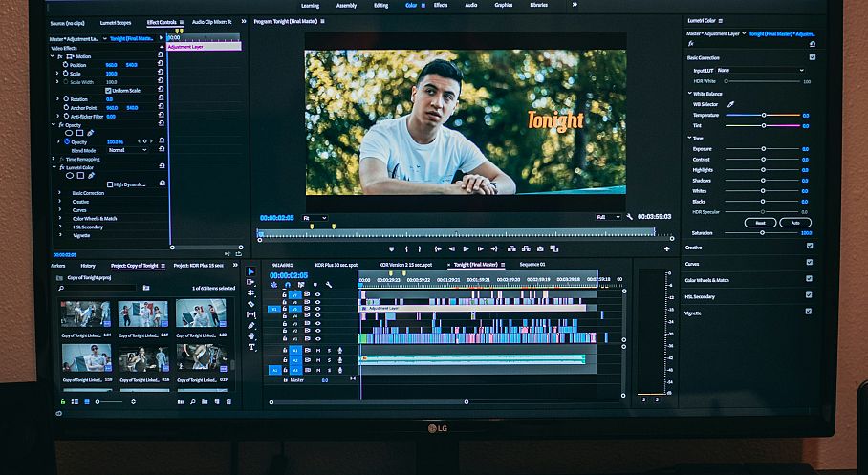The width and height of the screenshot is (868, 475).
Task: Open the Blend Mode Normal dropdown
Action: click(x=128, y=150)
